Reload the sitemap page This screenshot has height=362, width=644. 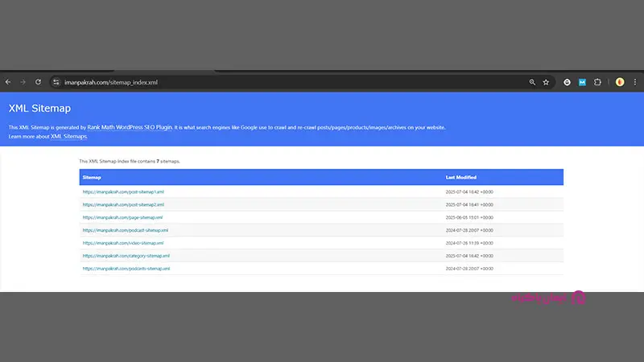(x=38, y=82)
